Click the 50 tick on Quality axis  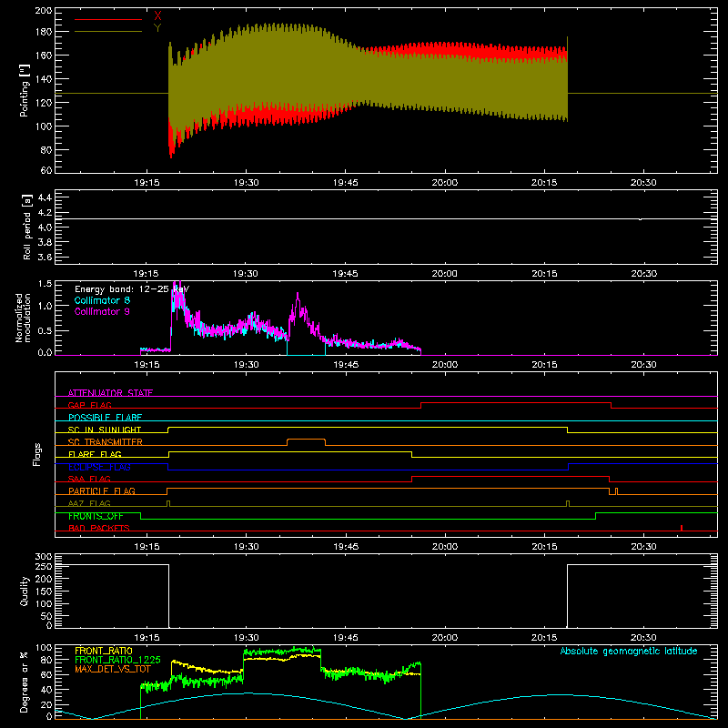point(47,616)
